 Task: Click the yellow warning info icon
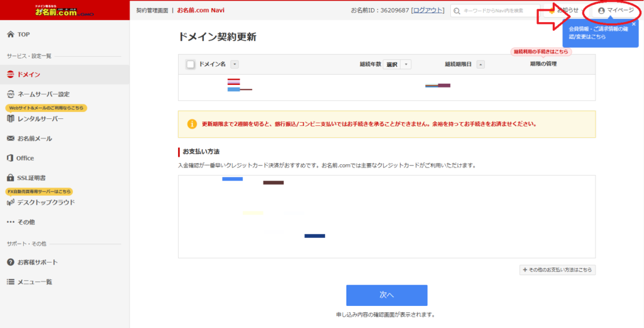[192, 124]
